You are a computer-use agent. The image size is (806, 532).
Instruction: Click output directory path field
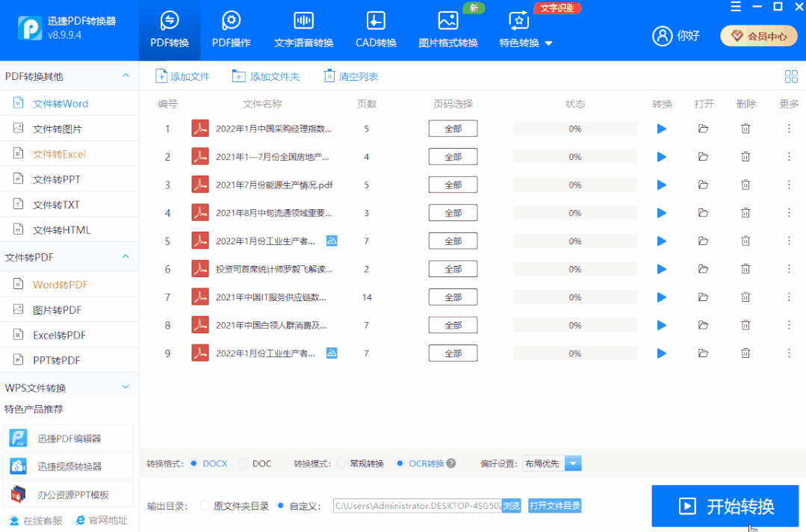(418, 506)
